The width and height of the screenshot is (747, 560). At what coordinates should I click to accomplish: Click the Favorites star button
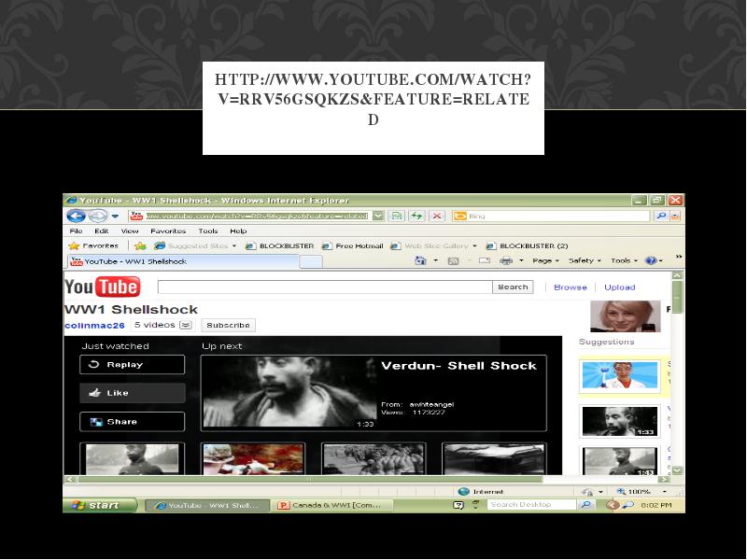[93, 245]
